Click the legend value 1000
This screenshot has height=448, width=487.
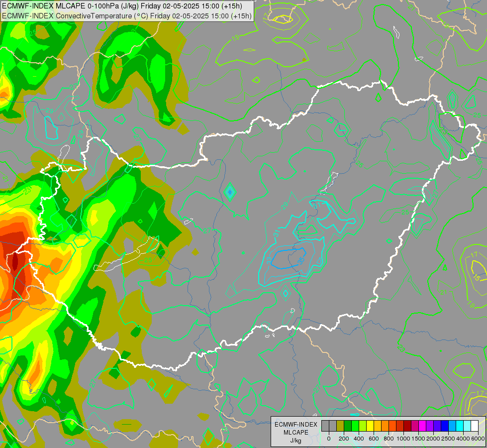pos(403,439)
